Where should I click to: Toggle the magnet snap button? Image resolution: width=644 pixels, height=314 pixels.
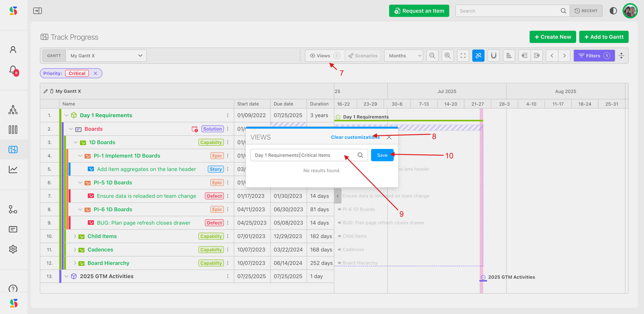493,56
